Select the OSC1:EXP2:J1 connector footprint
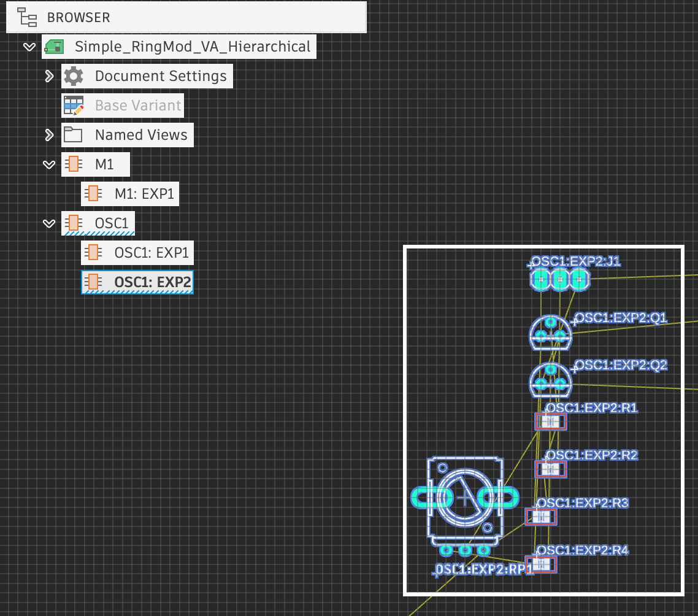This screenshot has height=616, width=698. click(x=560, y=280)
